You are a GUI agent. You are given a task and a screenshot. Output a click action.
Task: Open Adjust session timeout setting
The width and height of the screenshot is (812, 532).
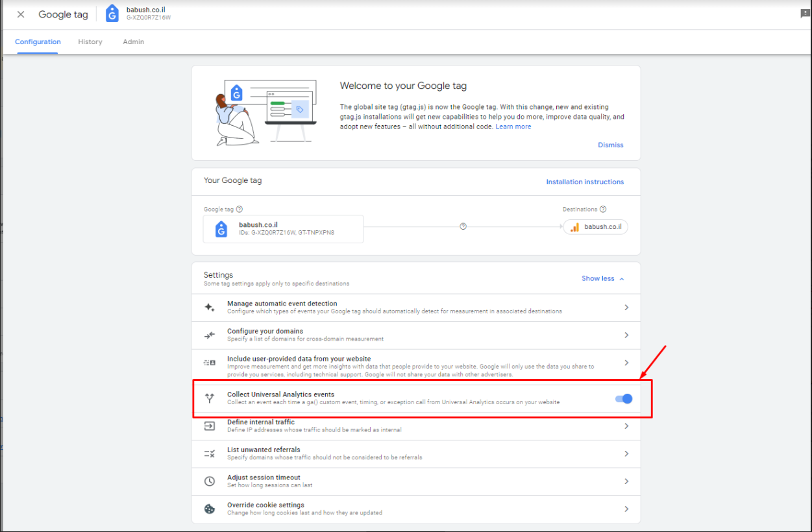(x=415, y=481)
